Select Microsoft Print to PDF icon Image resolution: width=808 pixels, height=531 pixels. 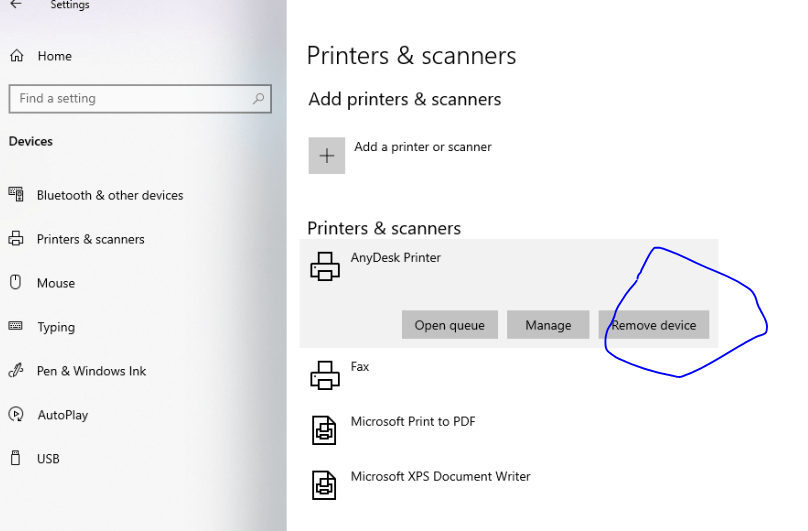pos(325,430)
